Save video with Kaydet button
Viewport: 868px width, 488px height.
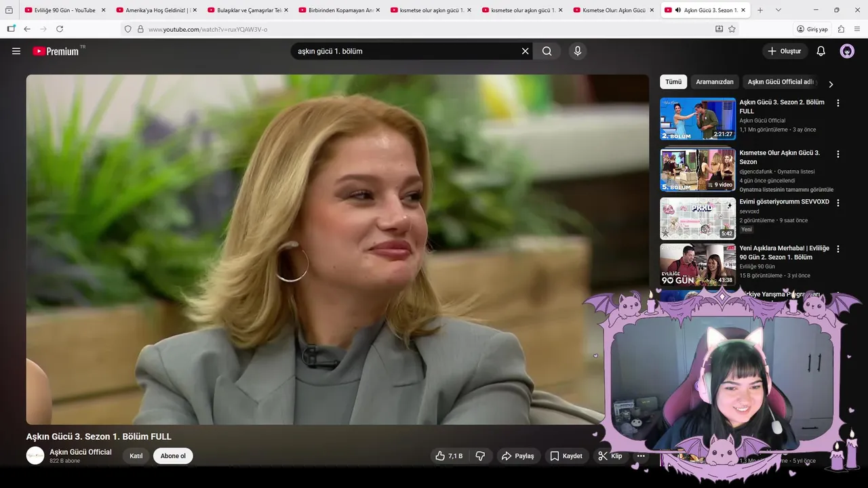566,456
